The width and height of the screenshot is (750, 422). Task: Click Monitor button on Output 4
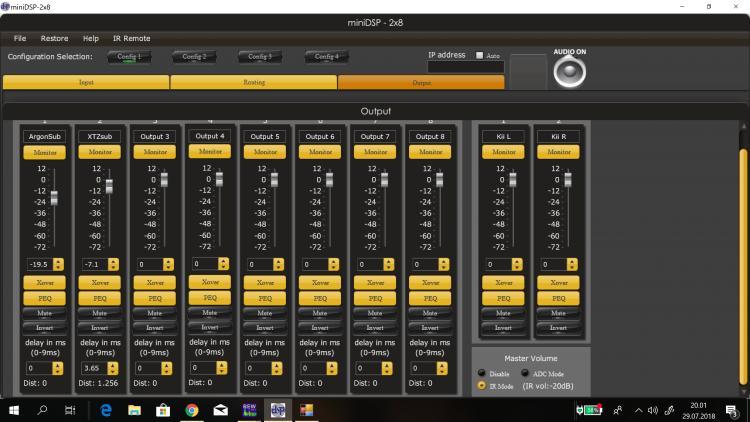point(210,152)
